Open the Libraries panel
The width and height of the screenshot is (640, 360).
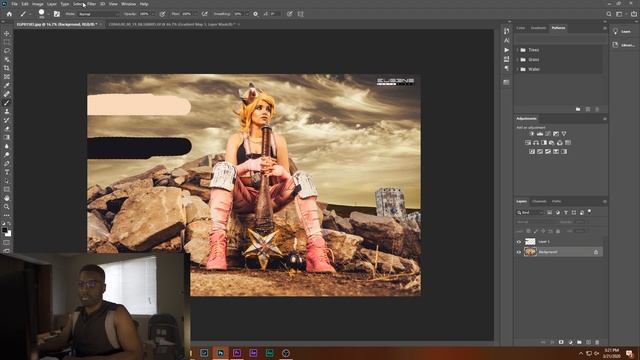coord(624,45)
